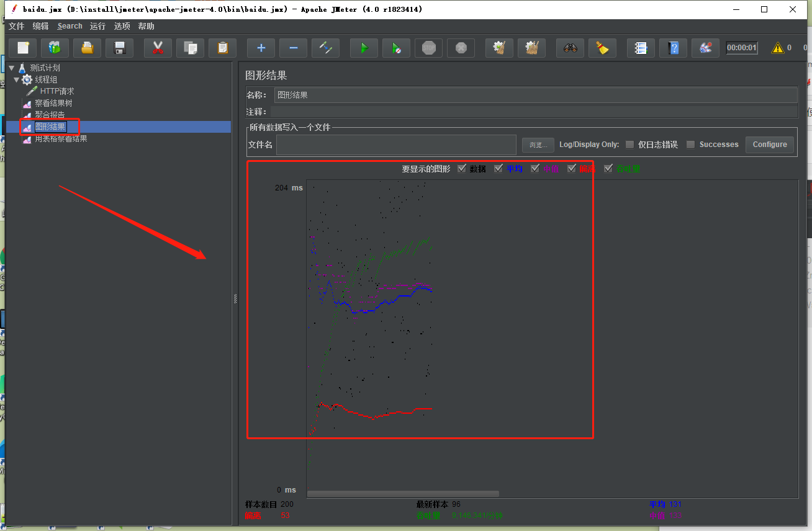Stop the running test
The image size is (812, 531).
429,48
